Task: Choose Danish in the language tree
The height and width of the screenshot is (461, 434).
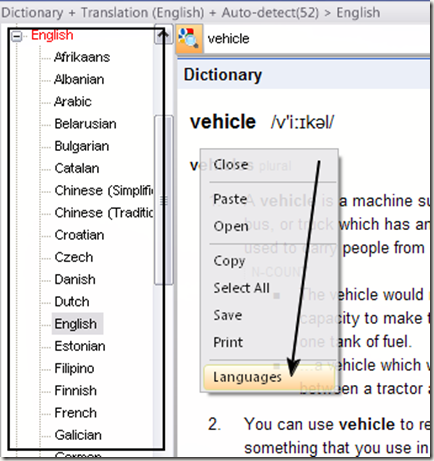Action: (75, 279)
